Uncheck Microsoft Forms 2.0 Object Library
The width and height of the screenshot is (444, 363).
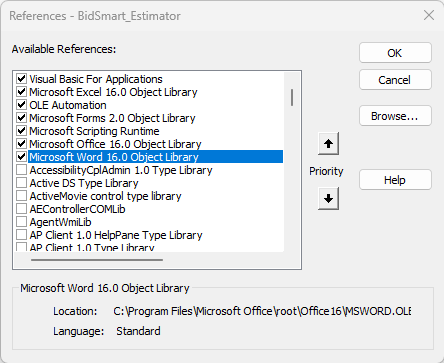pos(22,118)
